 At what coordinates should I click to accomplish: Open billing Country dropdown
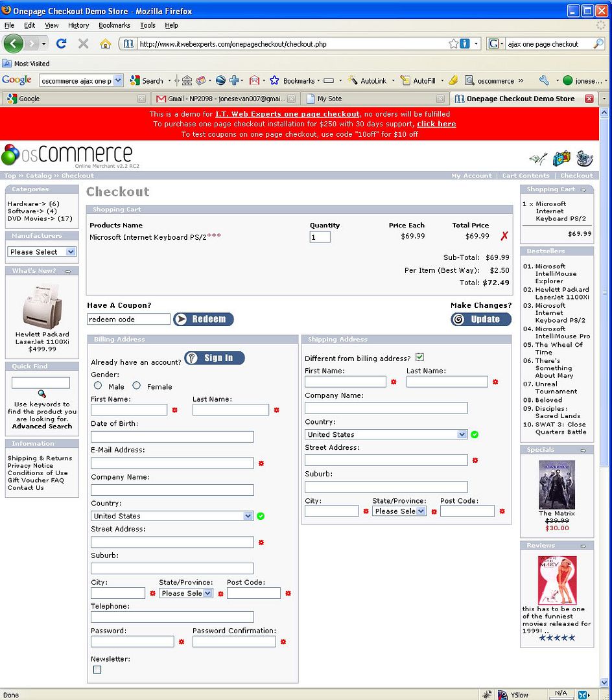172,516
